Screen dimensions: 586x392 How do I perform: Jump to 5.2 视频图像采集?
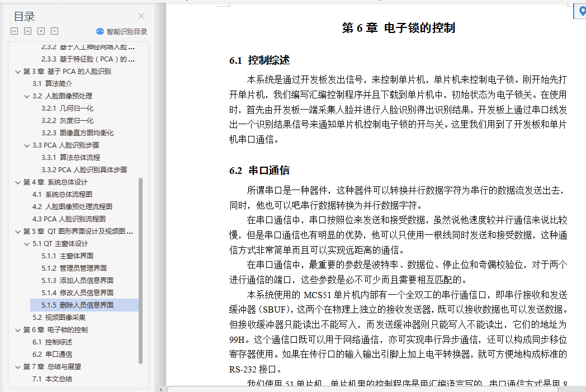[59, 318]
